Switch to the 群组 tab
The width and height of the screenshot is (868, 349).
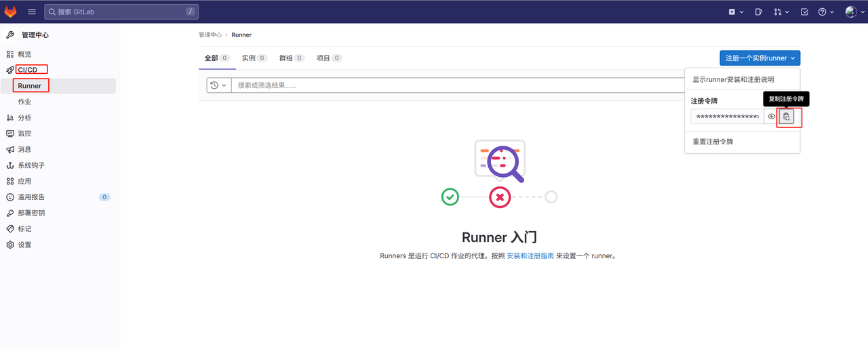click(292, 58)
